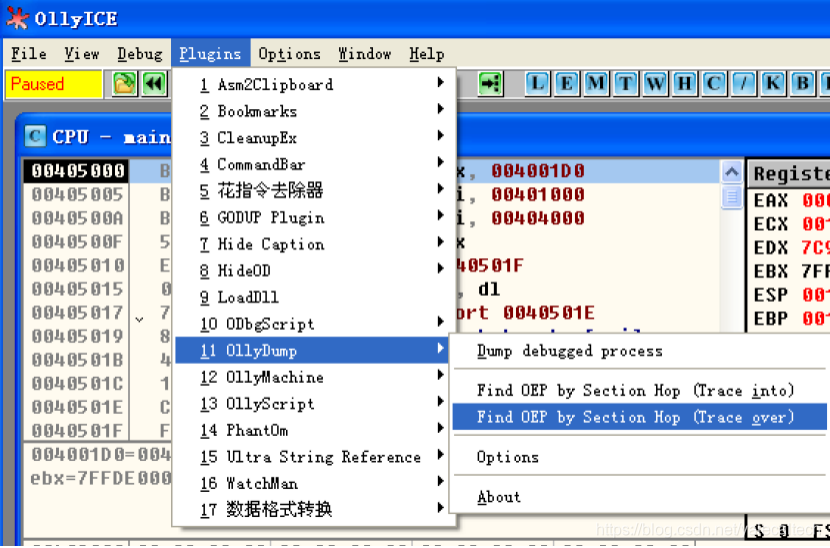Open OllyDump Options entry

pyautogui.click(x=639, y=457)
